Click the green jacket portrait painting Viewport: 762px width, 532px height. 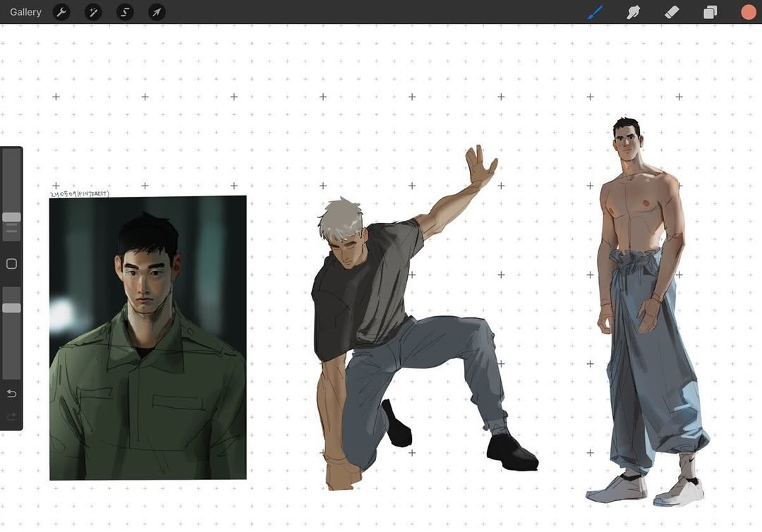coord(148,381)
